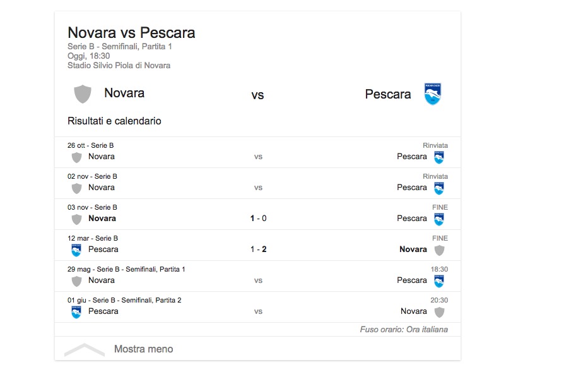Click Pescara crest in 03 nov match

tap(438, 219)
